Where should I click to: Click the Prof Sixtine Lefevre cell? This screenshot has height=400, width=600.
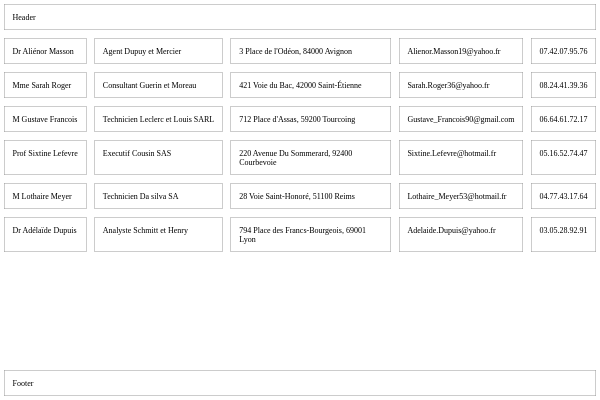coord(45,157)
